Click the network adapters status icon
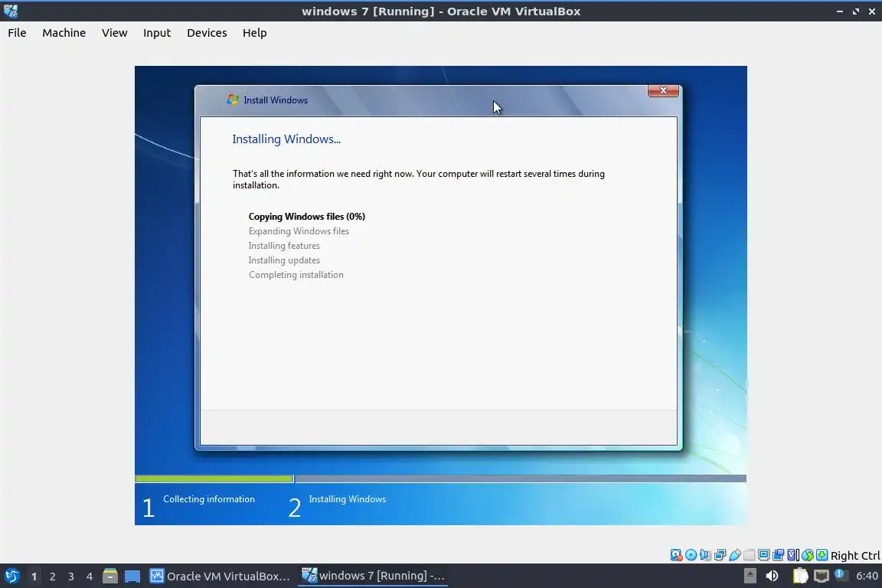This screenshot has width=882, height=588. click(720, 555)
